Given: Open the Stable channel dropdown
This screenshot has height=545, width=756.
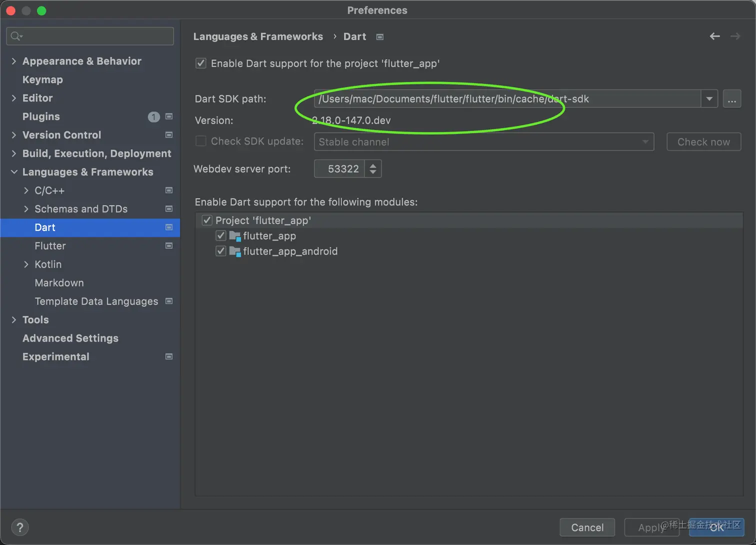Looking at the screenshot, I should pos(484,142).
